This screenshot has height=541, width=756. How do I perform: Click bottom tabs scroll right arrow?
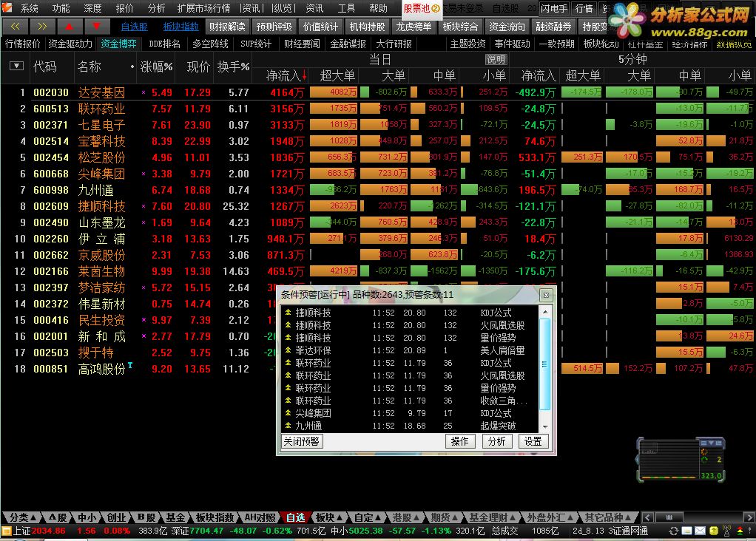coord(749,518)
